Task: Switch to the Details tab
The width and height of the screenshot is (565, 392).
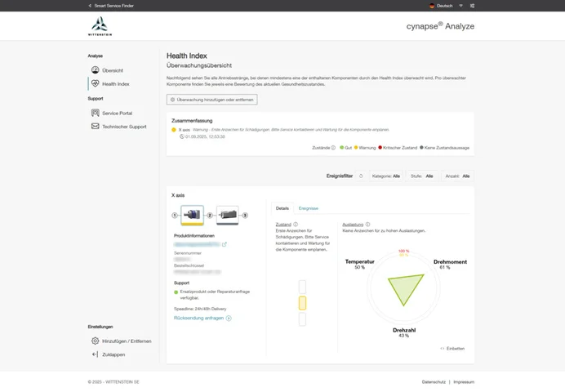Action: point(282,208)
